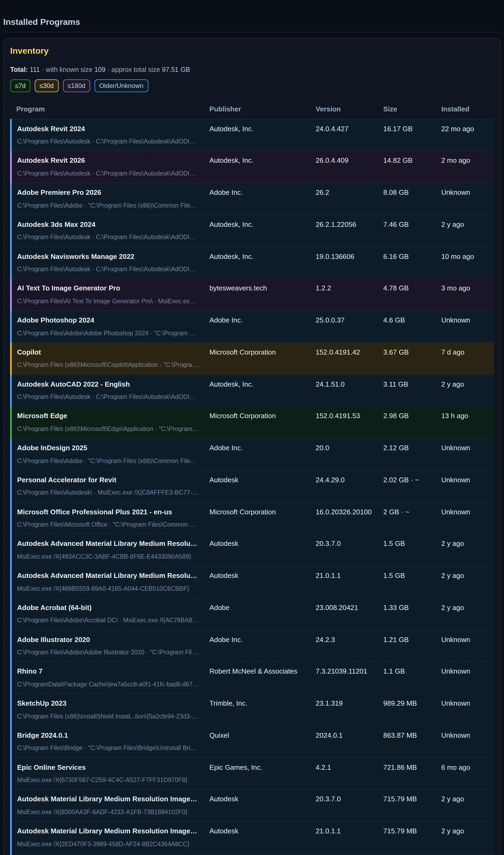
Task: Click the 7 d ago installed value
Action: coord(453,352)
